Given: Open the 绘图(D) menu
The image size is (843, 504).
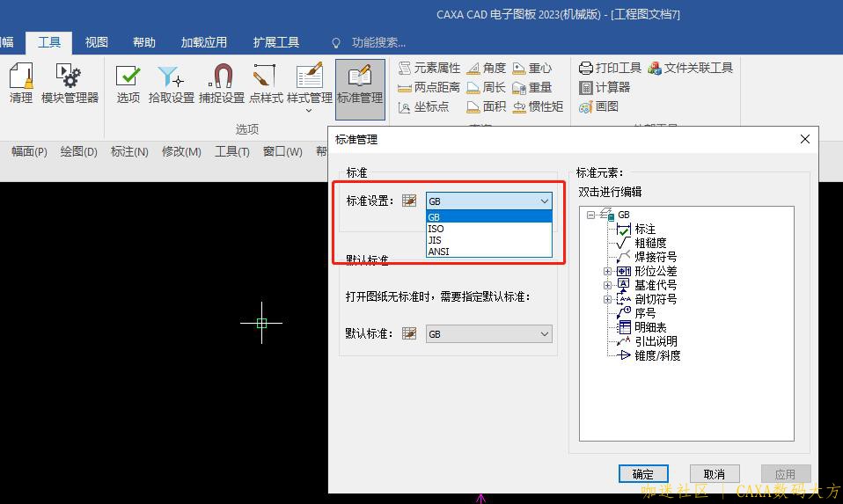Looking at the screenshot, I should 78,151.
